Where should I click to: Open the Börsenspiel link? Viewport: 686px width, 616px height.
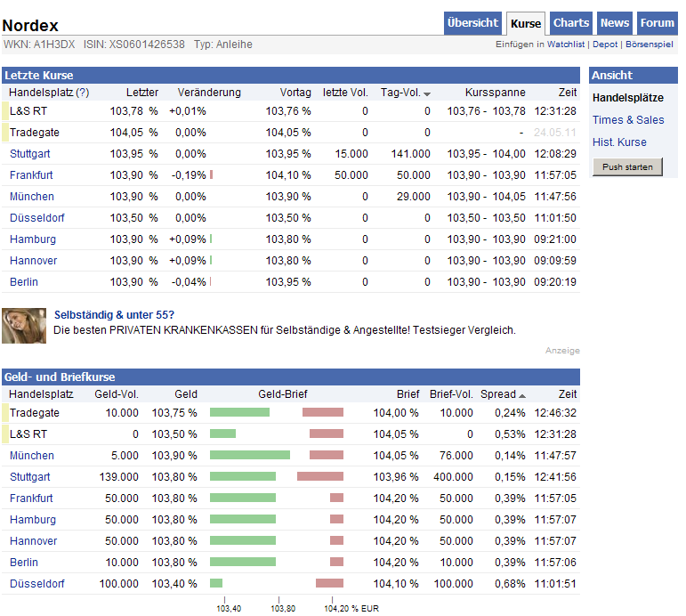(650, 45)
